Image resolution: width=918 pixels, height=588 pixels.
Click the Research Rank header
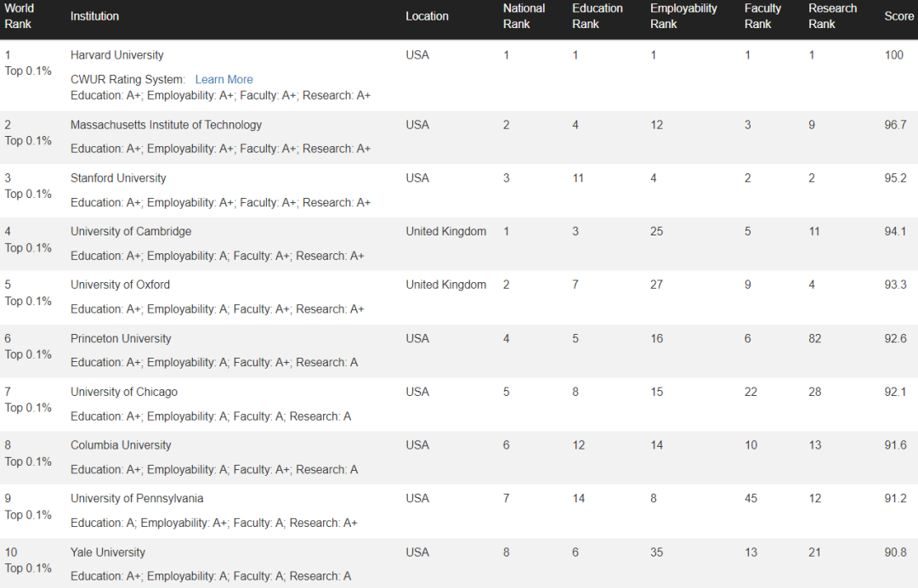(832, 16)
